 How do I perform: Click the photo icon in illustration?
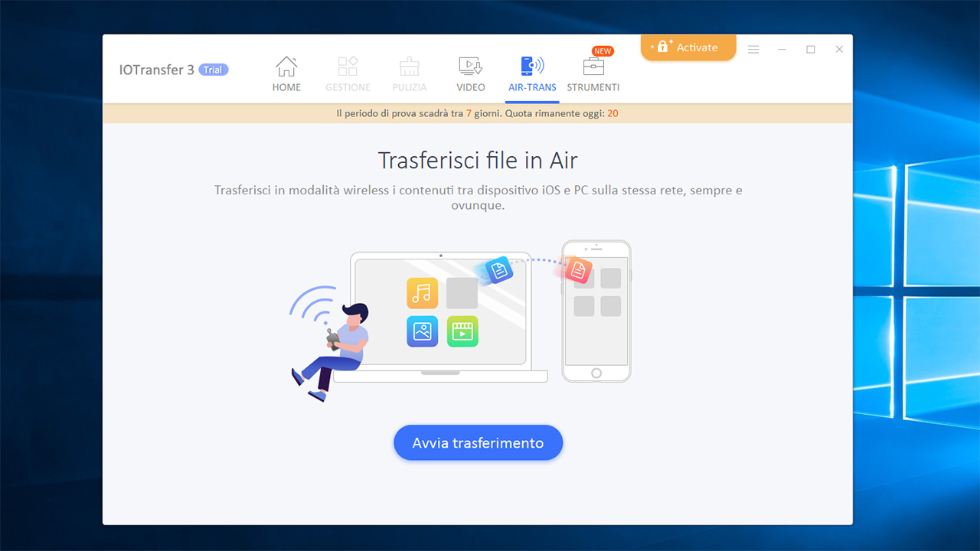(423, 331)
